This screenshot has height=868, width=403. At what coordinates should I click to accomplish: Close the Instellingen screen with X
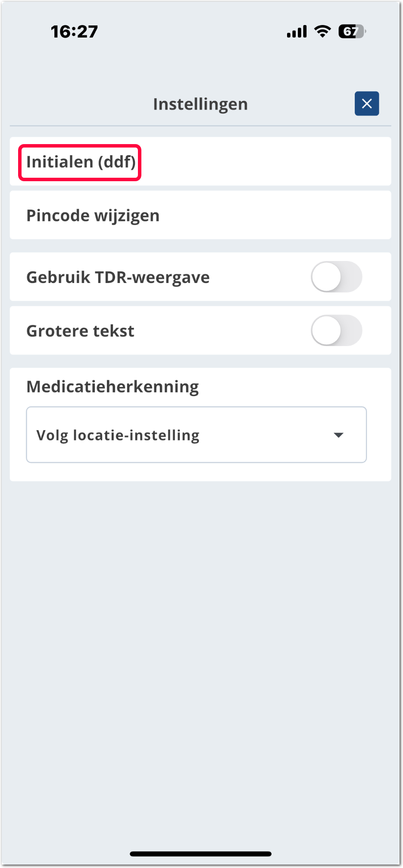[367, 104]
